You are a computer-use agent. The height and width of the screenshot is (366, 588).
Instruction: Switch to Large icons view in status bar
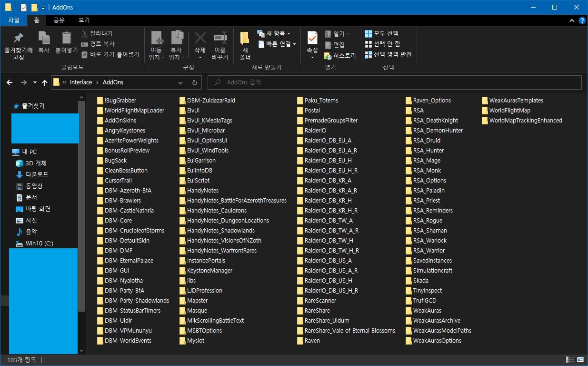coord(580,360)
